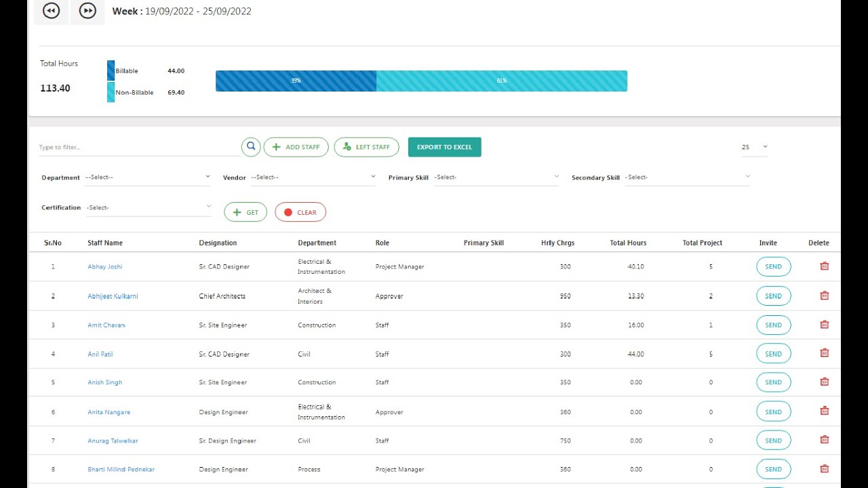Send invite to Anita Nangare

click(x=774, y=411)
